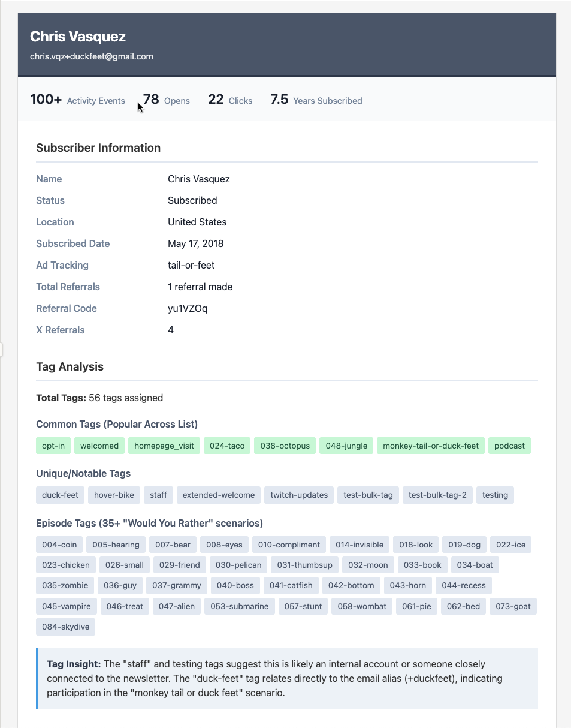The image size is (571, 728).
Task: Click the 040-boss episode tag
Action: [235, 585]
